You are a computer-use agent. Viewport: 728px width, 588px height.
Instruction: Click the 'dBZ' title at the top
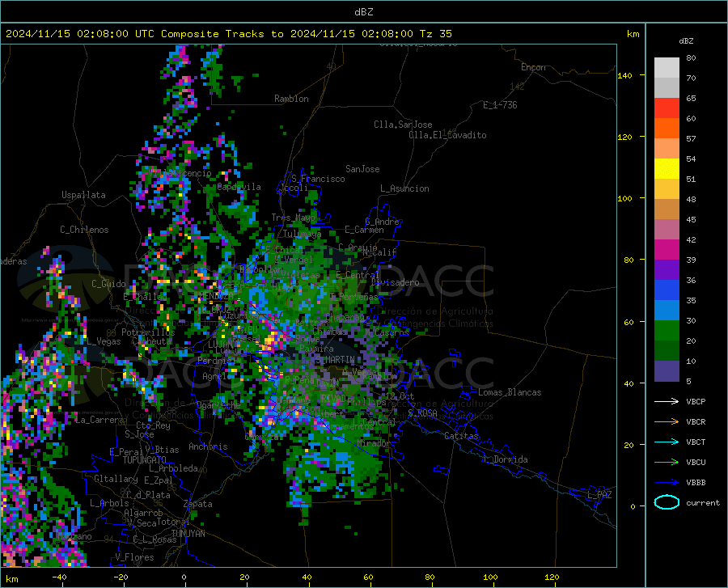point(363,12)
